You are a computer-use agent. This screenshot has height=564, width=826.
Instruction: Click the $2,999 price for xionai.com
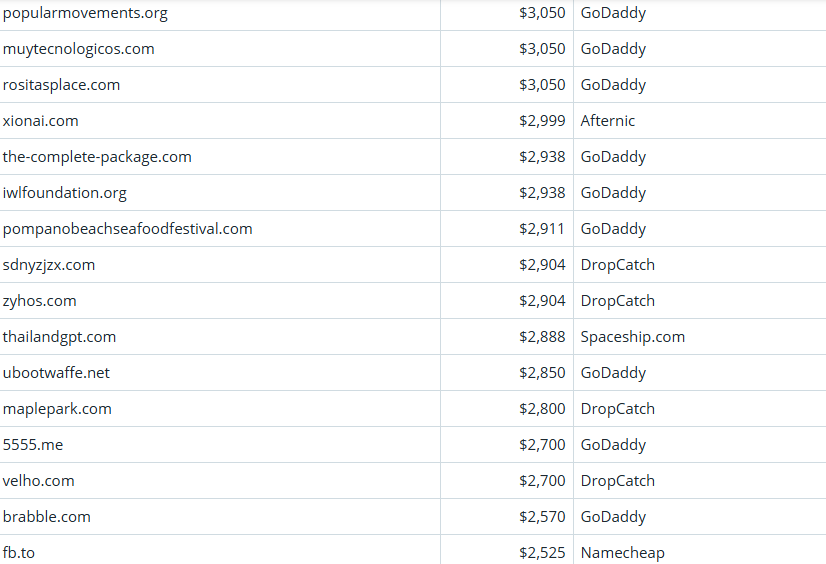click(542, 121)
